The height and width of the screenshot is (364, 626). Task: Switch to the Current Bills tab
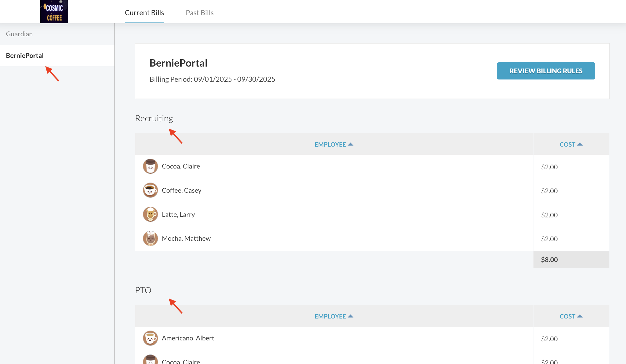point(144,13)
